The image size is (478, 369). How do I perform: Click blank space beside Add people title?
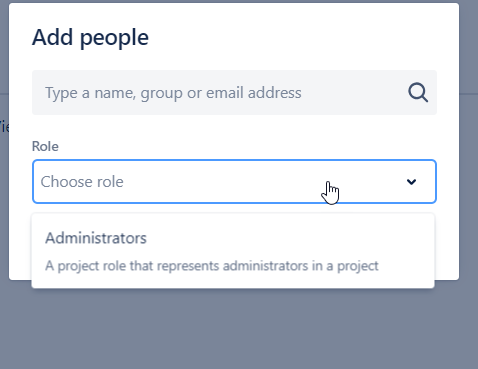tap(300, 37)
